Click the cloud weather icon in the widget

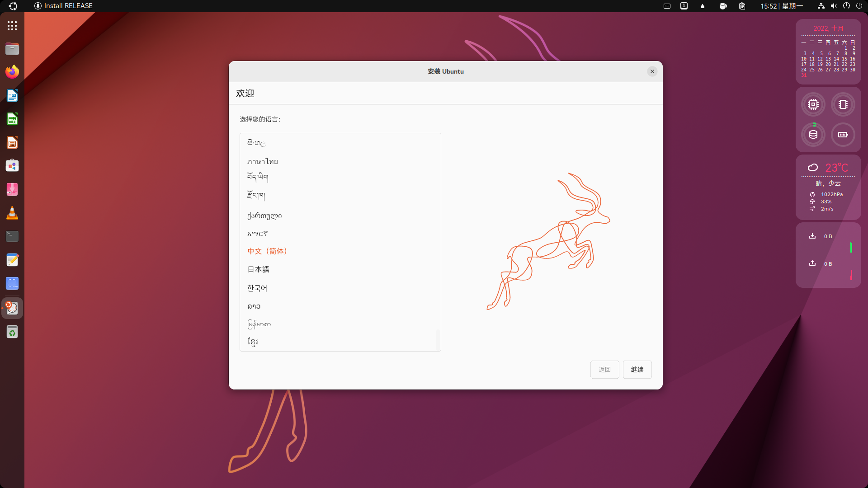pos(813,168)
